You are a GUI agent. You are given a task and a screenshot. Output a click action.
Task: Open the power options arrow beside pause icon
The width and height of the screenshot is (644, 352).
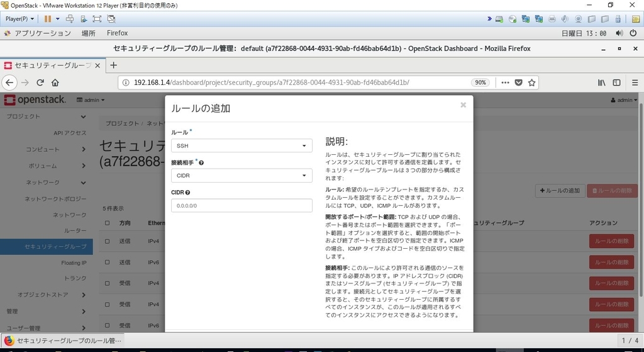(57, 18)
